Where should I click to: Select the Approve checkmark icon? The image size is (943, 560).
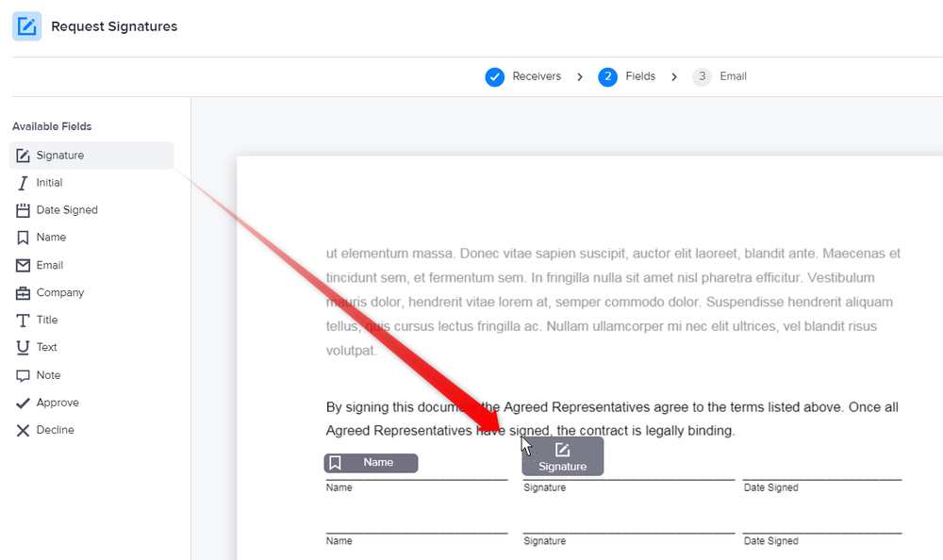(x=23, y=403)
